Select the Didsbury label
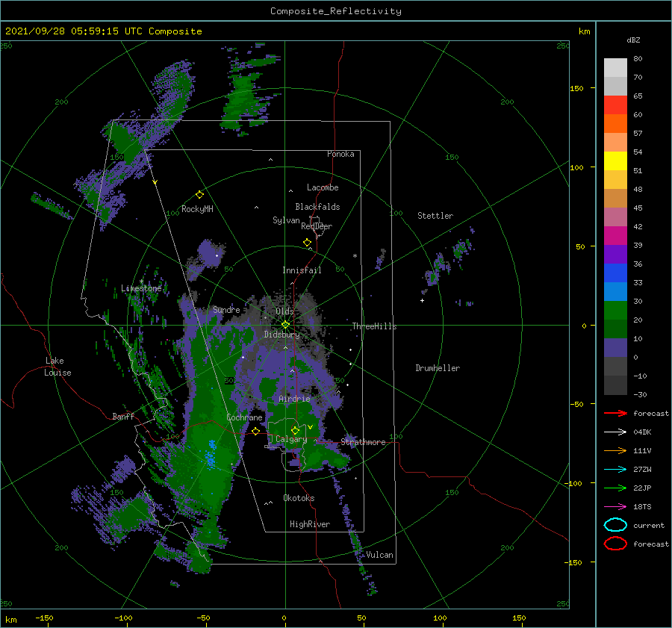Screen dimensions: 672x628 [x=282, y=335]
